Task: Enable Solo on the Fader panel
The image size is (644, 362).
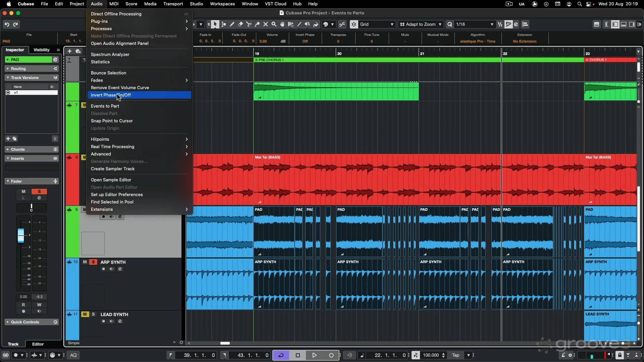Action: tap(39, 191)
